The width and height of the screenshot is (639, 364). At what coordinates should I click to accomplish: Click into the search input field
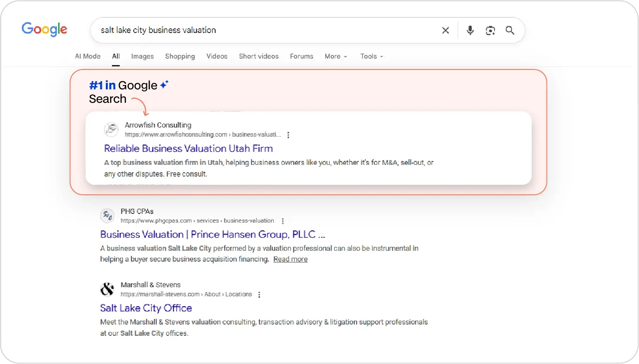(260, 30)
